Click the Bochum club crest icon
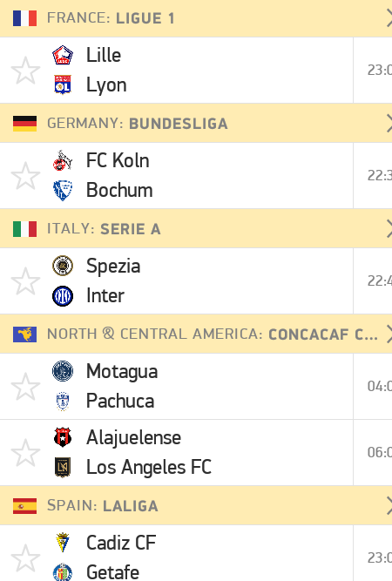Image resolution: width=392 pixels, height=581 pixels. 63,191
